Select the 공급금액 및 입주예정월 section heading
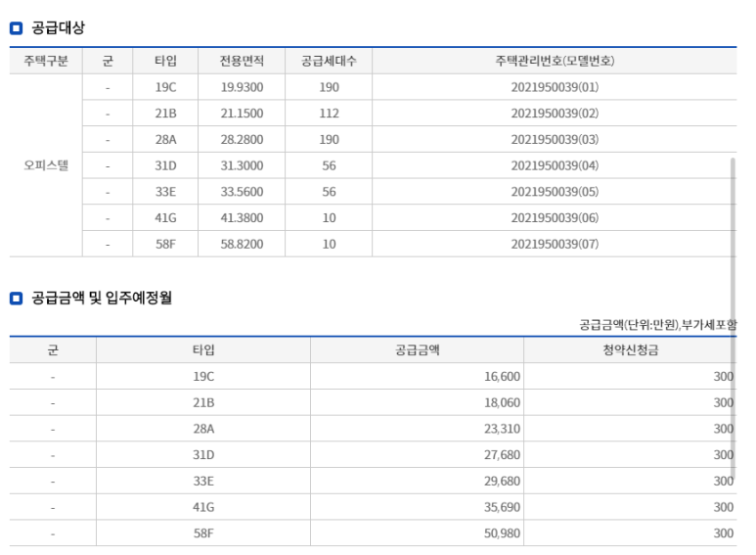The width and height of the screenshot is (756, 555). point(102,298)
